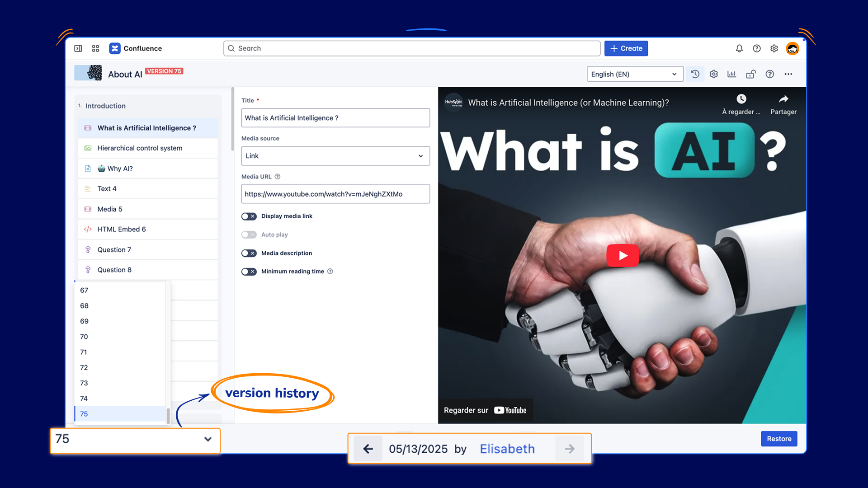868x488 pixels.
Task: Open the version history clock icon
Action: tap(695, 74)
